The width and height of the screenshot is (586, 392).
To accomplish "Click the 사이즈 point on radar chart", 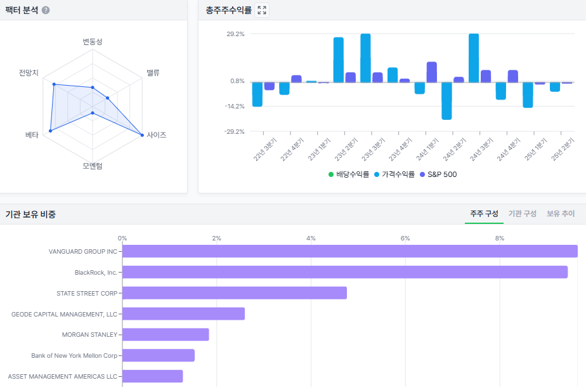I will pos(142,135).
